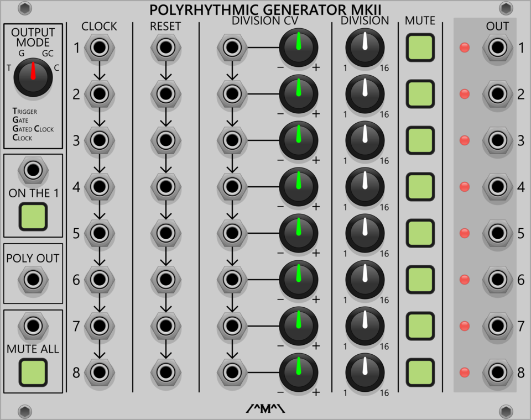Viewport: 531px width, 420px height.
Task: Click the Out jack for channel 8
Action: click(498, 372)
